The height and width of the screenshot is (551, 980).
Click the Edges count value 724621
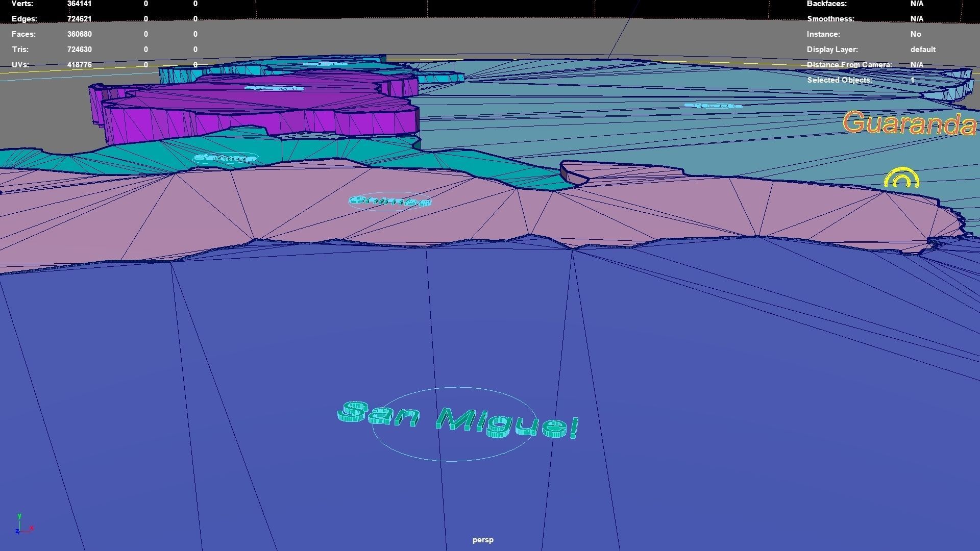79,19
